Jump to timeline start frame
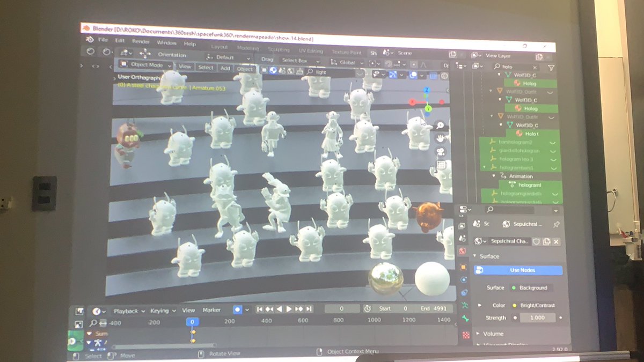This screenshot has height=362, width=644. tap(260, 309)
